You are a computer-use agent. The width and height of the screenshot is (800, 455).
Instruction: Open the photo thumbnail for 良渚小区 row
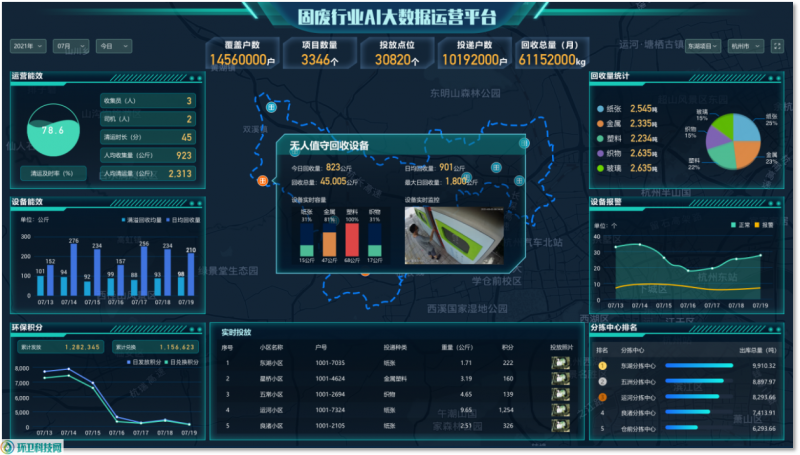point(560,425)
